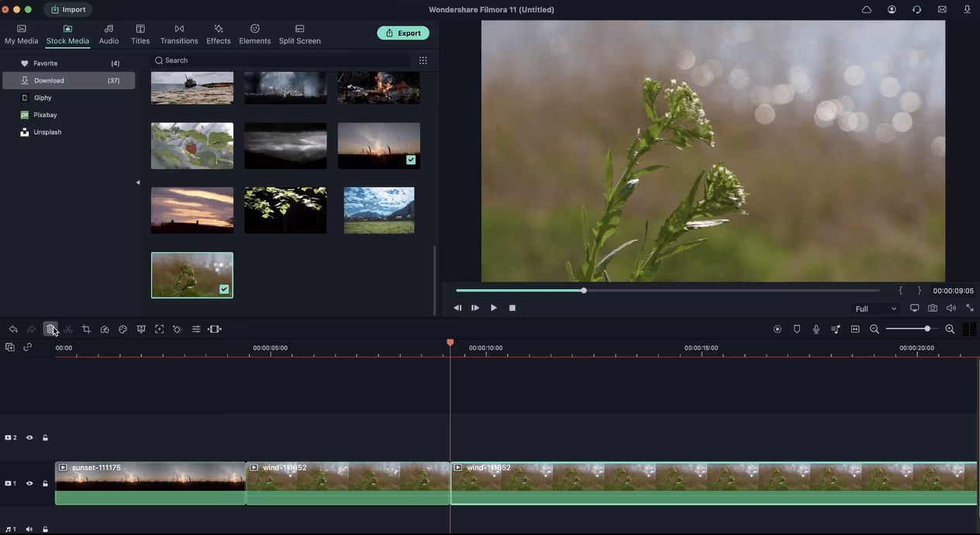
Task: Open the Full preview quality dropdown
Action: point(875,309)
